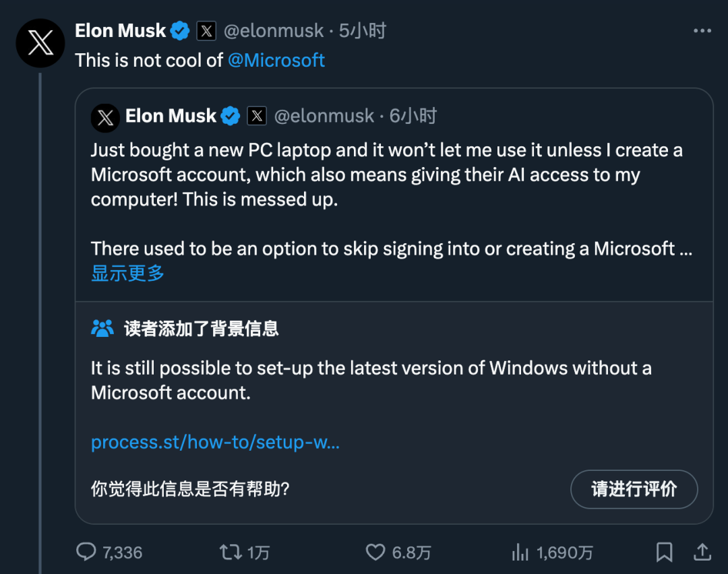Open the process.st how-to link

(215, 442)
